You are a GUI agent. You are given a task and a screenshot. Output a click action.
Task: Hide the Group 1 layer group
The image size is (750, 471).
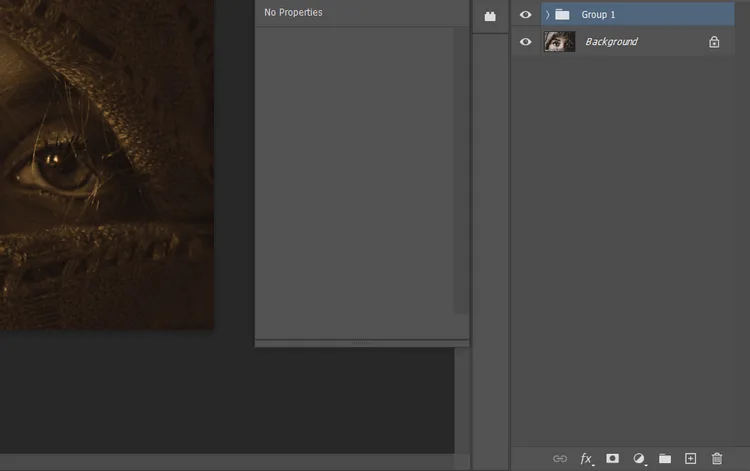(526, 15)
